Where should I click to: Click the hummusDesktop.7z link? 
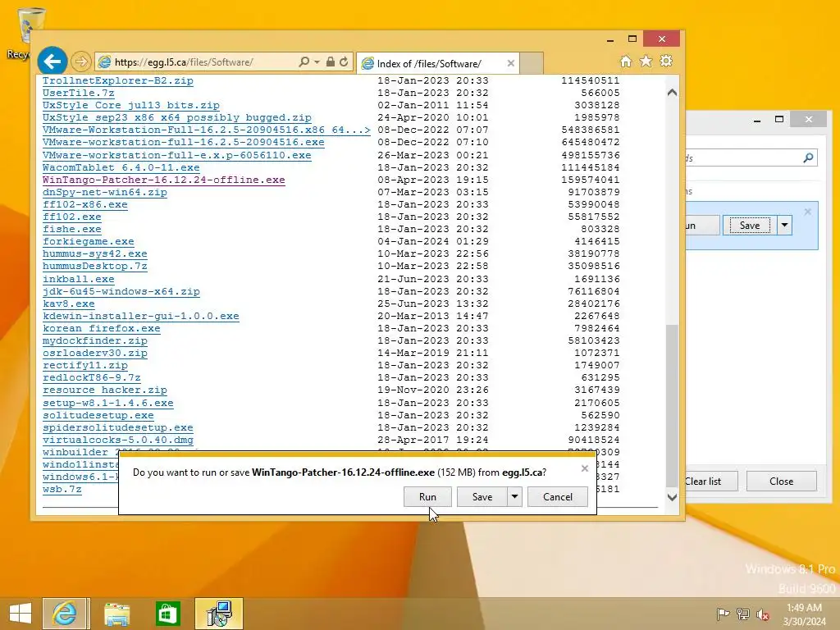[95, 267]
